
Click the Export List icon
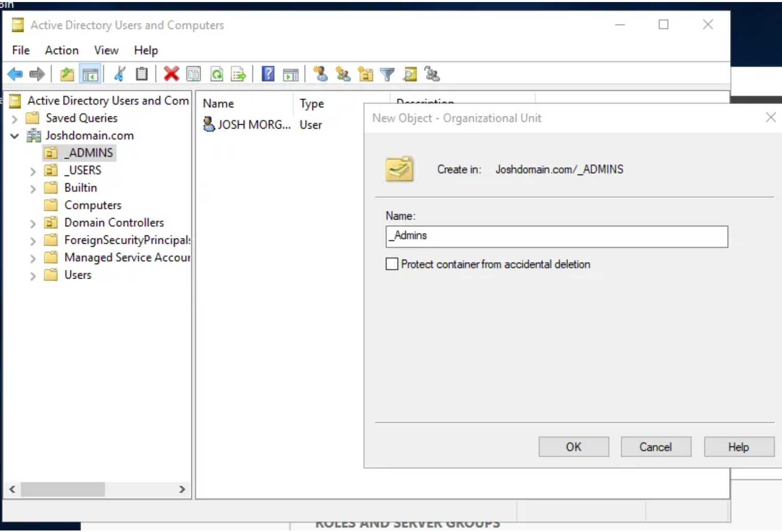click(x=239, y=74)
